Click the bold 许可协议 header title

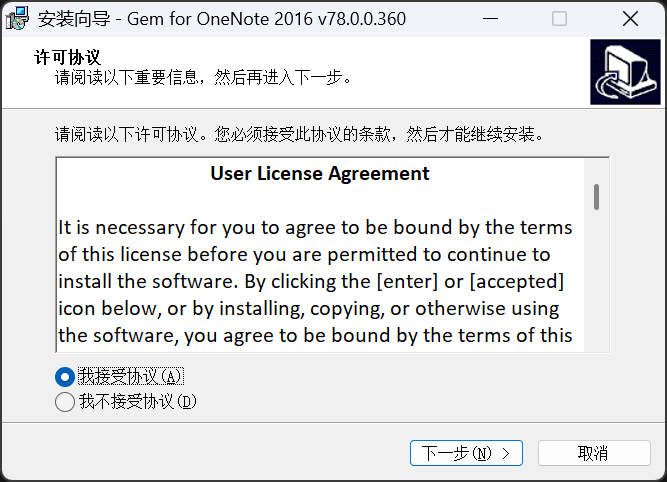68,57
